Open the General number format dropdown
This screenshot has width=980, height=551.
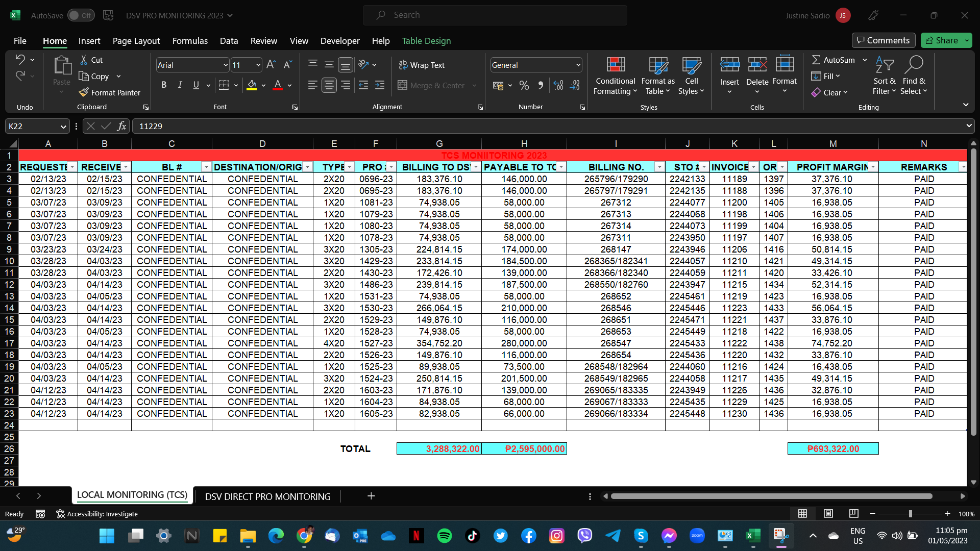coord(578,65)
